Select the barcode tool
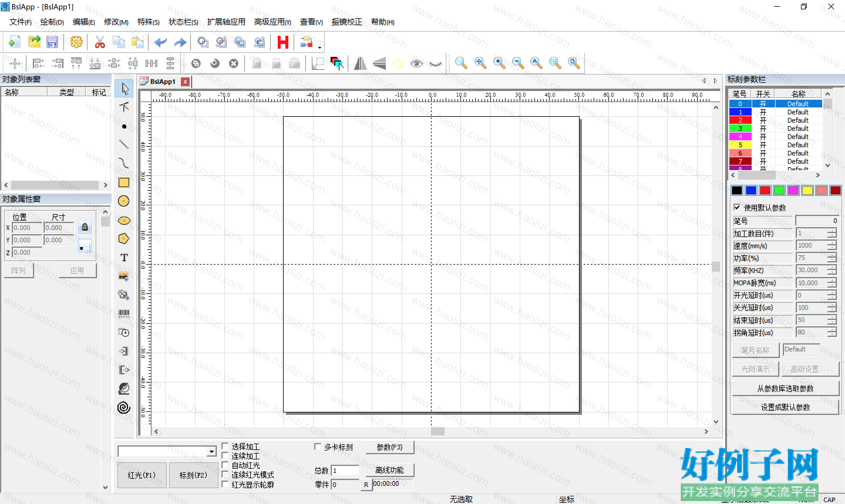Screen dimensions: 845x504 [x=124, y=314]
